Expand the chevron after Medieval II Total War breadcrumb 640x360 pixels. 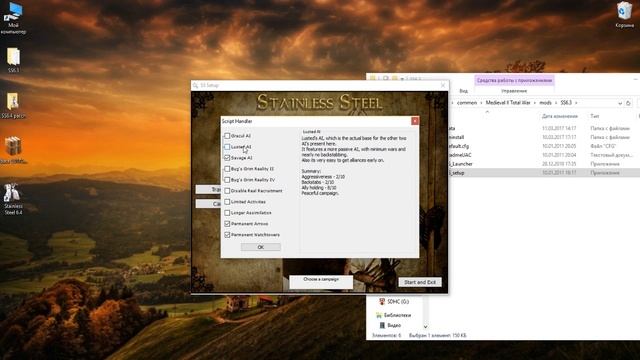pyautogui.click(x=535, y=103)
